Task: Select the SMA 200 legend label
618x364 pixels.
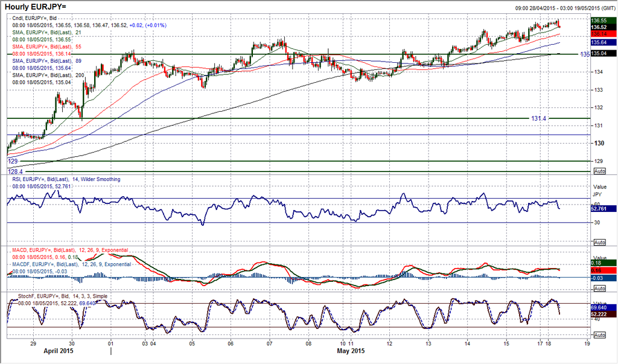Action: pos(48,75)
